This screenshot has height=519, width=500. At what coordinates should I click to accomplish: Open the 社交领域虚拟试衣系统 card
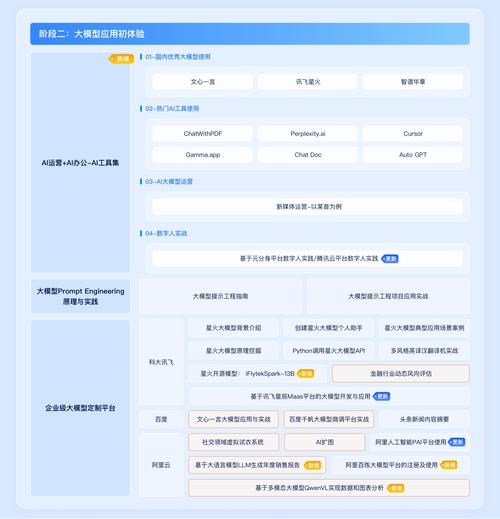pos(233,442)
